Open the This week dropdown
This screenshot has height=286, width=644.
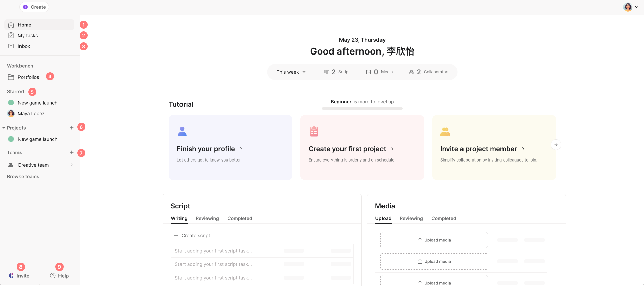pos(291,72)
